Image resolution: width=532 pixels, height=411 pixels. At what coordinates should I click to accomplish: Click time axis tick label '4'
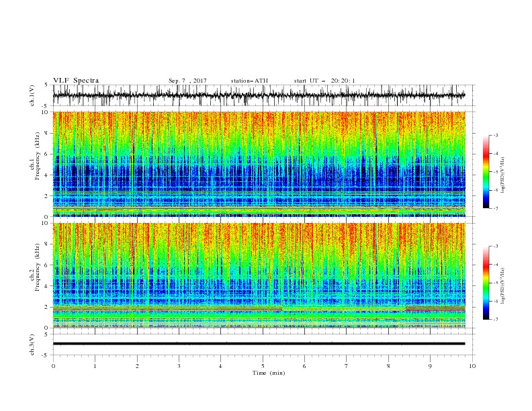[220, 366]
